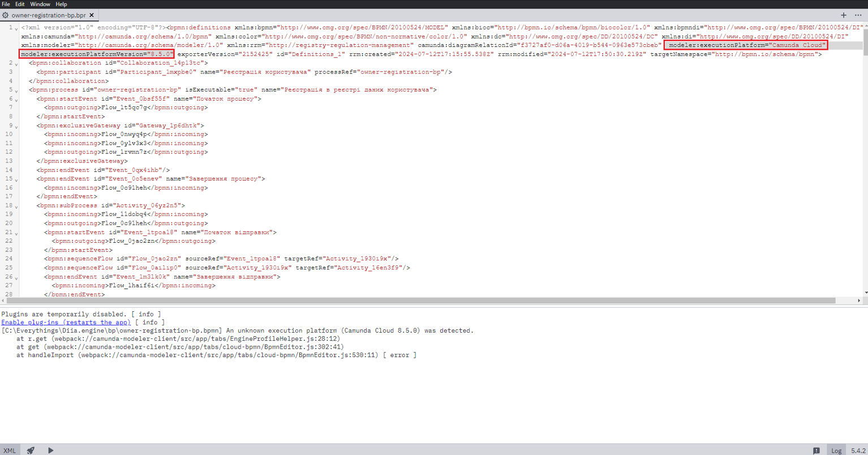Collapse the bpmn:collaboration block on line 2
This screenshot has height=455, width=868.
[x=16, y=64]
